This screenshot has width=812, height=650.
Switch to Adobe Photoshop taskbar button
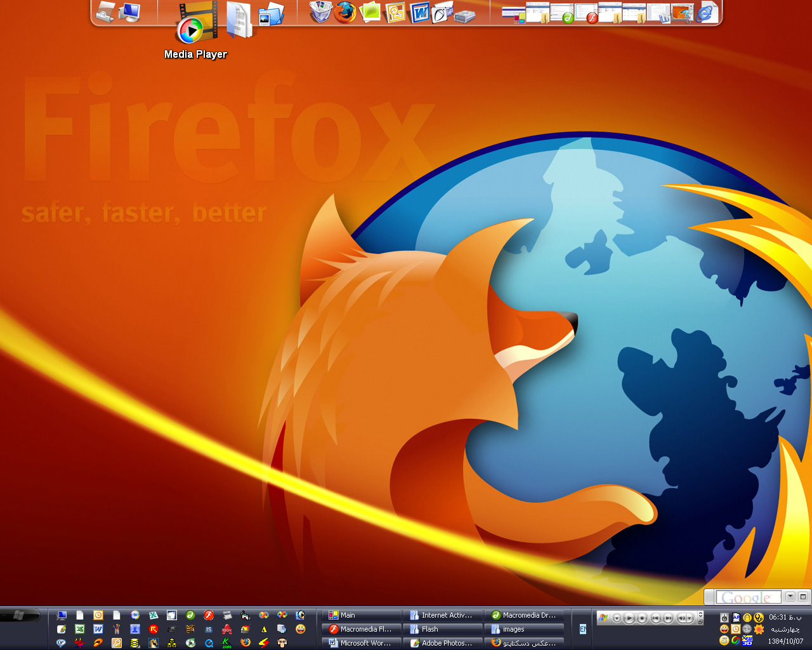point(443,643)
